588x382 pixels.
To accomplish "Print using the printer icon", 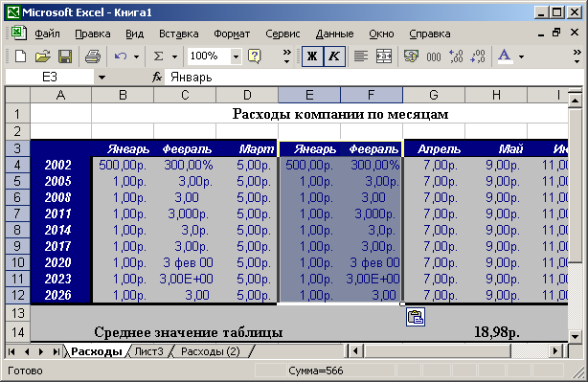I will point(93,56).
